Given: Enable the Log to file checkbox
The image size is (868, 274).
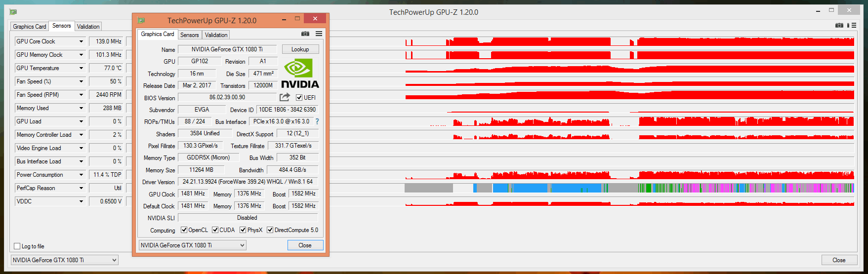Looking at the screenshot, I should 17,246.
